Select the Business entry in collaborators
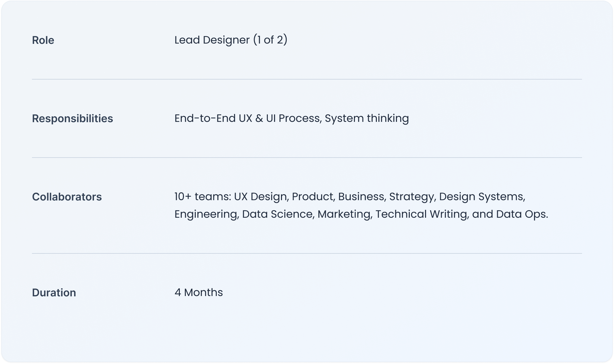614x364 pixels. pos(361,196)
